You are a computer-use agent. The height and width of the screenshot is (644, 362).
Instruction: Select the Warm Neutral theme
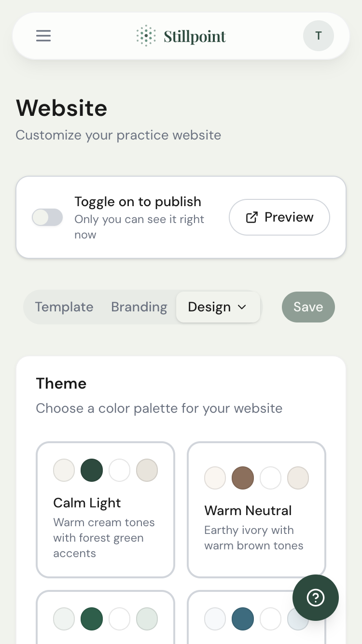click(256, 509)
